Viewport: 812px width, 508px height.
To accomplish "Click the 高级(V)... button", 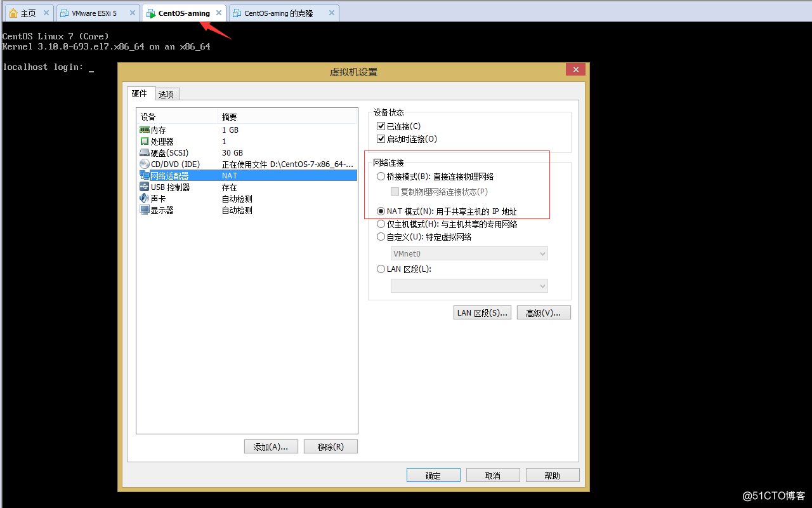I will [x=544, y=312].
